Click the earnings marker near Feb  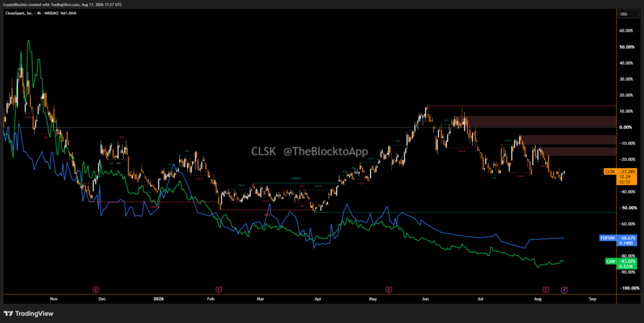[218, 290]
